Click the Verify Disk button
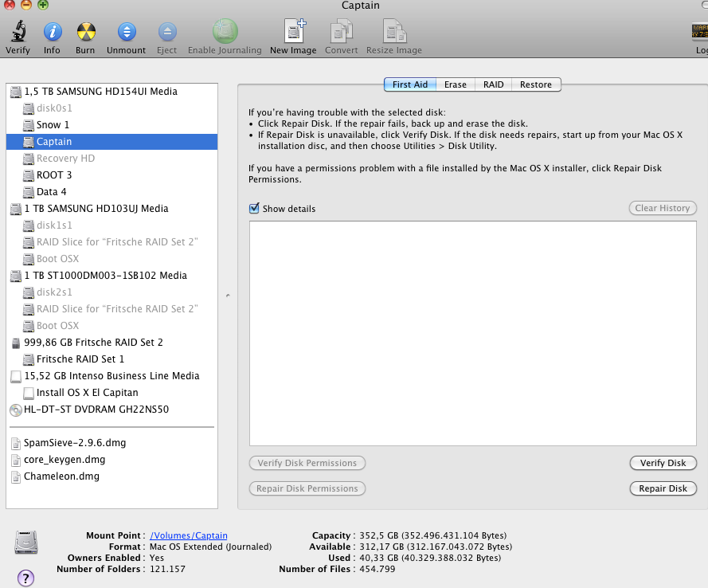The image size is (708, 588). pos(663,463)
